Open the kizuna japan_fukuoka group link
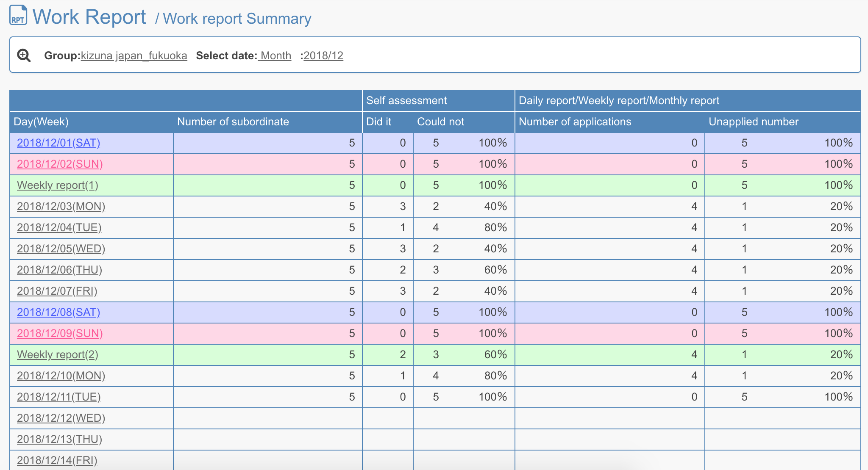Image resolution: width=868 pixels, height=470 pixels. click(134, 55)
